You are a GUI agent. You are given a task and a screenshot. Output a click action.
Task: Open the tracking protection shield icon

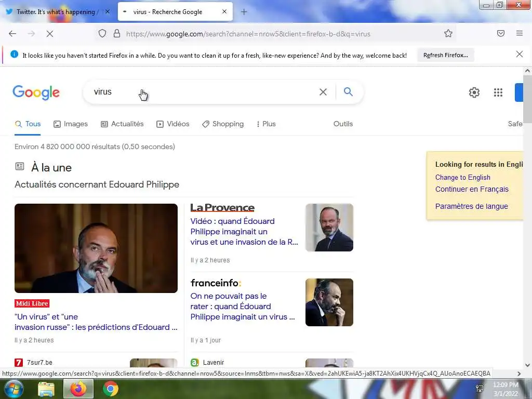102,34
